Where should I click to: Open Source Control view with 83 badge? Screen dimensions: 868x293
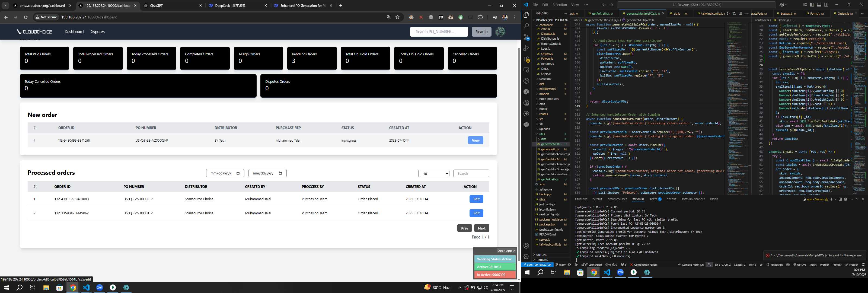pyautogui.click(x=526, y=37)
